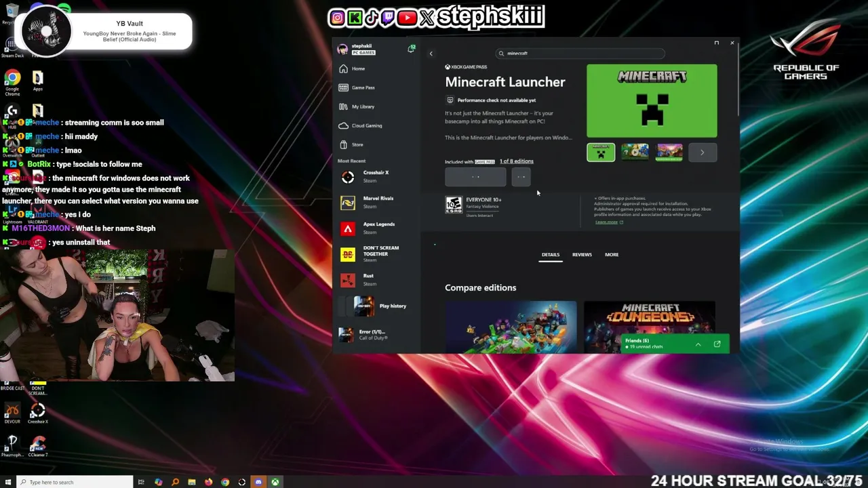
Task: Click the wide loading install button
Action: click(x=475, y=177)
